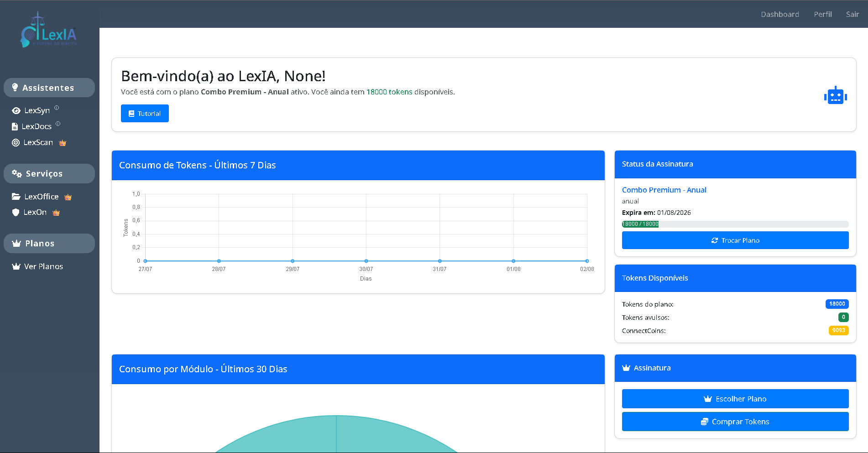The width and height of the screenshot is (868, 453).
Task: Expand the Assistentes sidebar section
Action: [x=49, y=88]
